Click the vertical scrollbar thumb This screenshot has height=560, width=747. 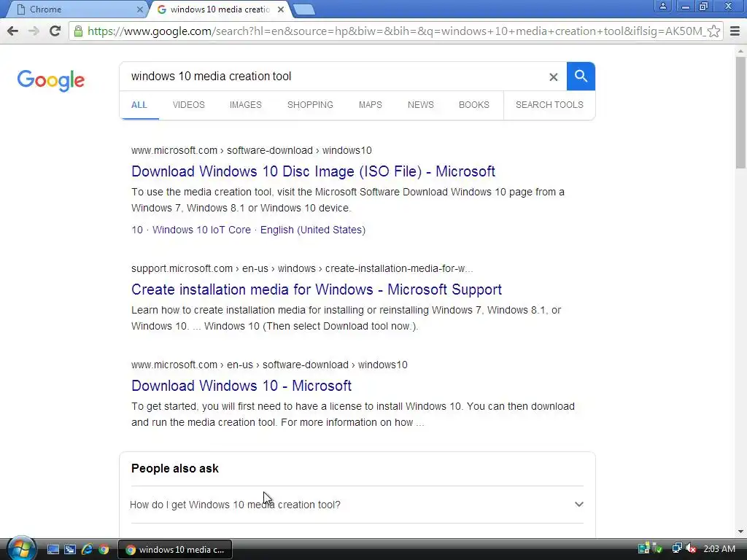coord(740,112)
